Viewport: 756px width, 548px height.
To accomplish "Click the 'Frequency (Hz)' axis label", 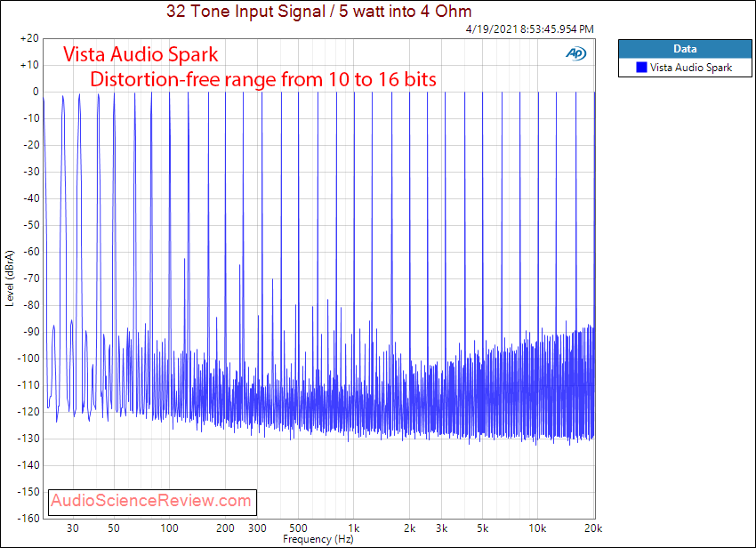I will (x=318, y=539).
